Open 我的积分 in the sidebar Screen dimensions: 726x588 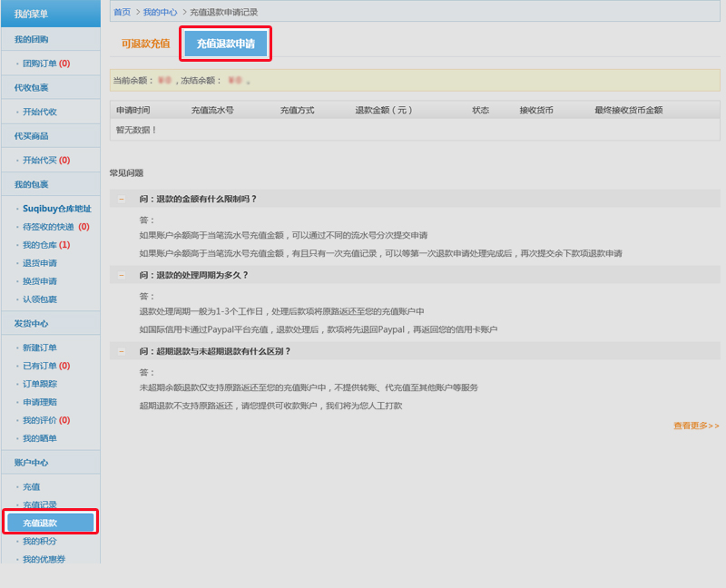(40, 541)
